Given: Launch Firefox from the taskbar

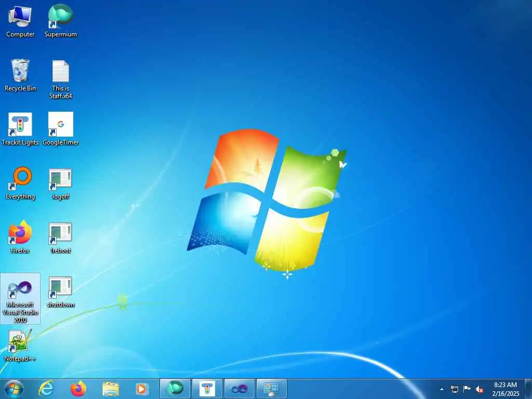Looking at the screenshot, I should [x=78, y=389].
